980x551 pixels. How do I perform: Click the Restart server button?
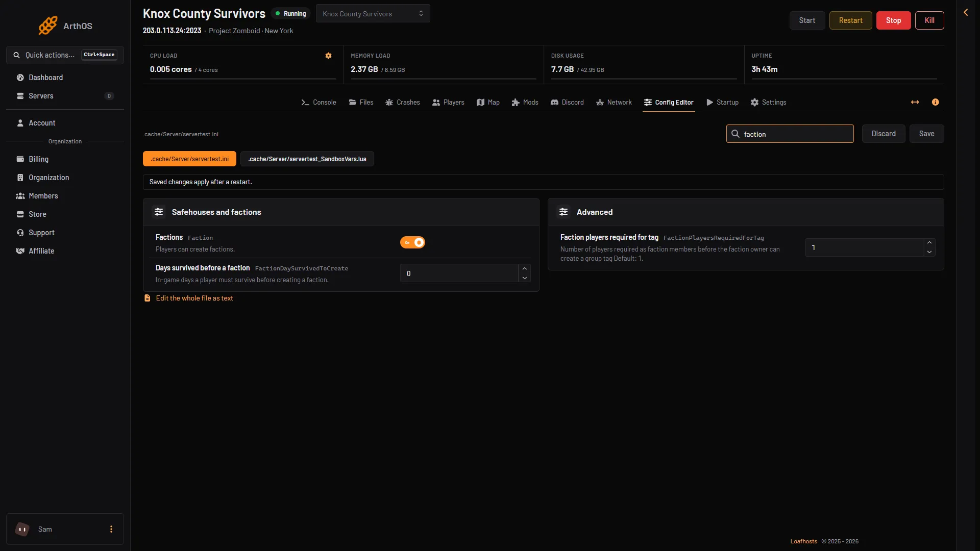[850, 20]
